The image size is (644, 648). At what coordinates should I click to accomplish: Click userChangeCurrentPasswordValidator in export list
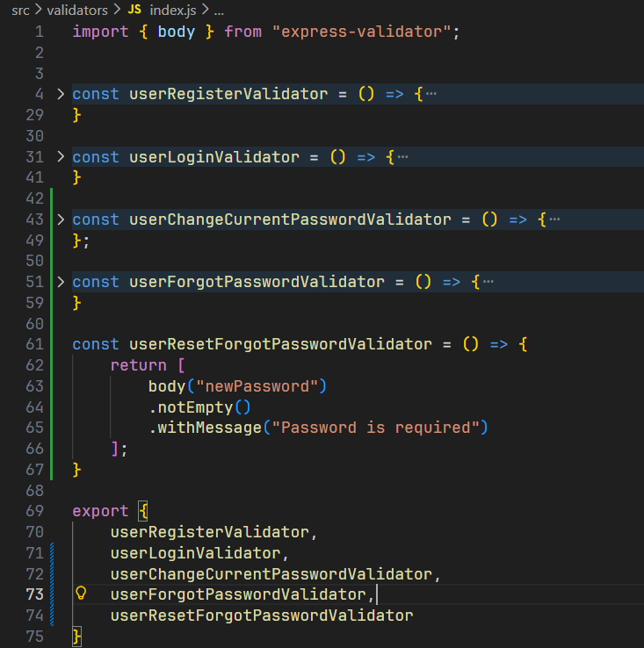271,574
